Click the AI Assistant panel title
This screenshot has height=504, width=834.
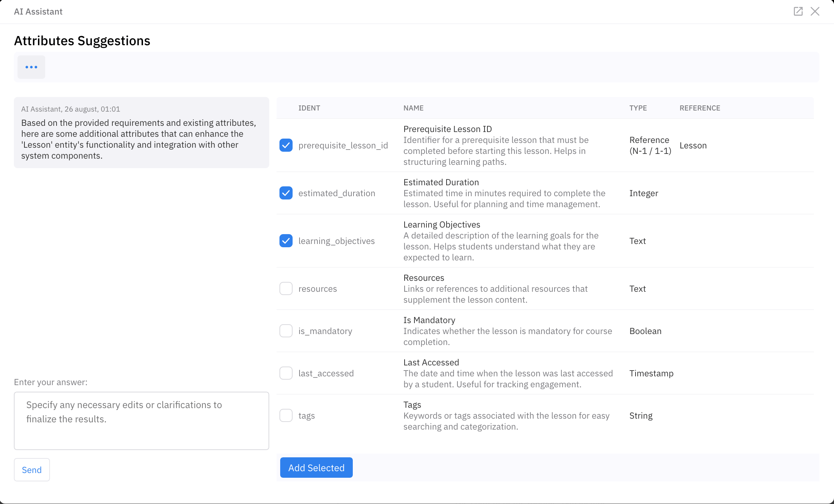tap(39, 11)
